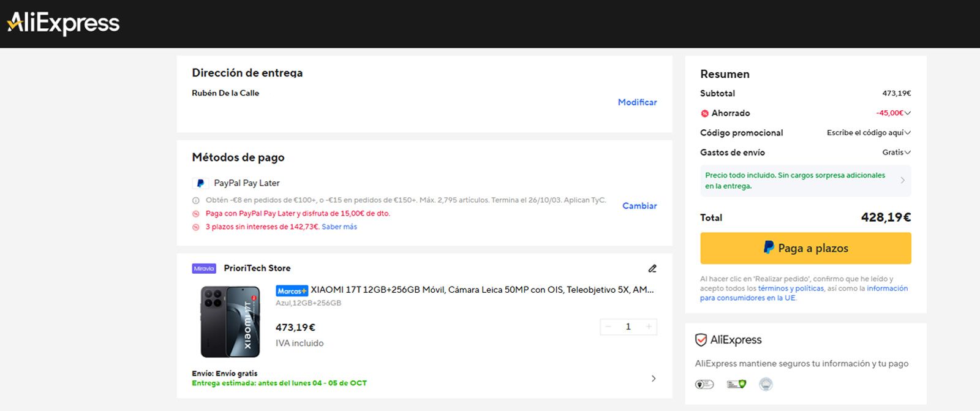Image resolution: width=980 pixels, height=411 pixels.
Task: Open información para consumidores en la UE link
Action: point(804,293)
